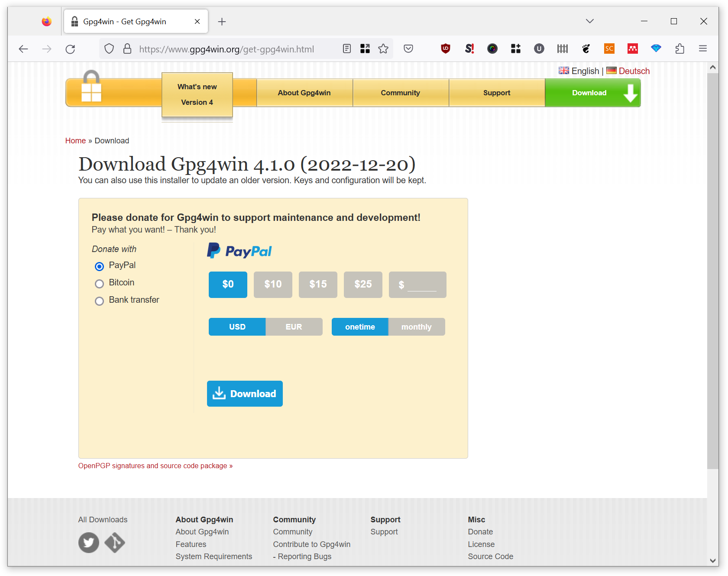Open the Git repository icon in footer
The height and width of the screenshot is (576, 728).
115,543
